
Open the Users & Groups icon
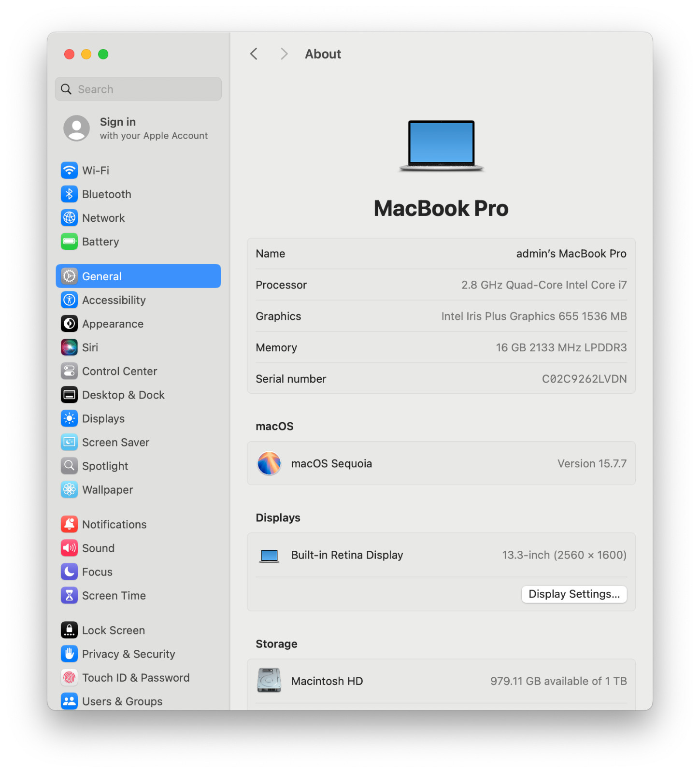tap(69, 701)
